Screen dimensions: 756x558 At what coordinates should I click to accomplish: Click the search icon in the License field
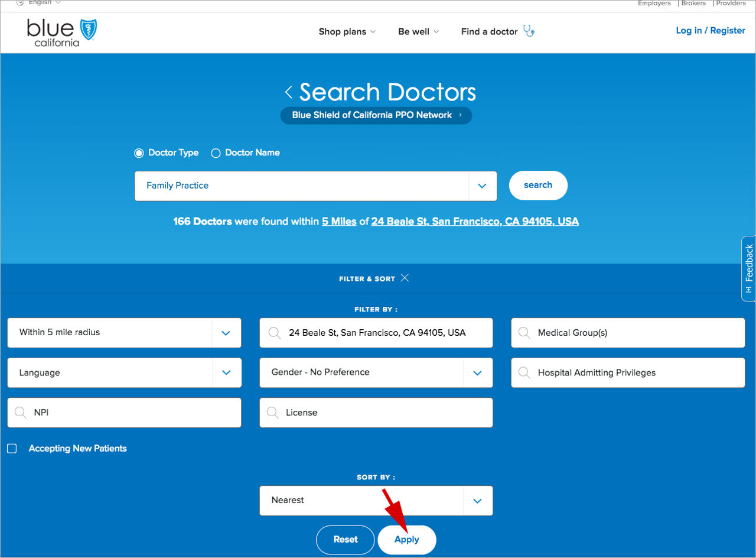[x=272, y=412]
